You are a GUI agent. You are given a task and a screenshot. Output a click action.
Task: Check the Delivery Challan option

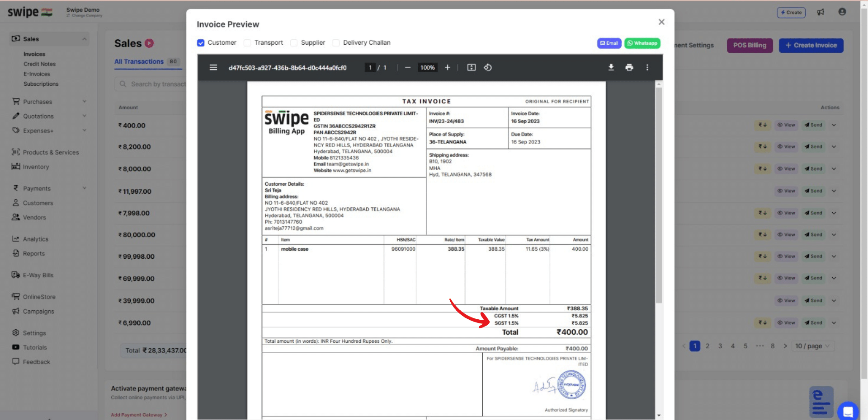tap(336, 43)
